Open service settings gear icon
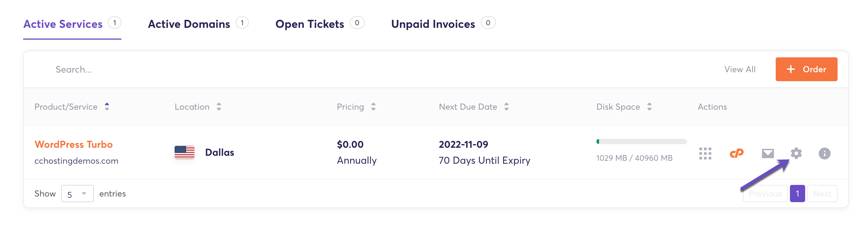 796,153
